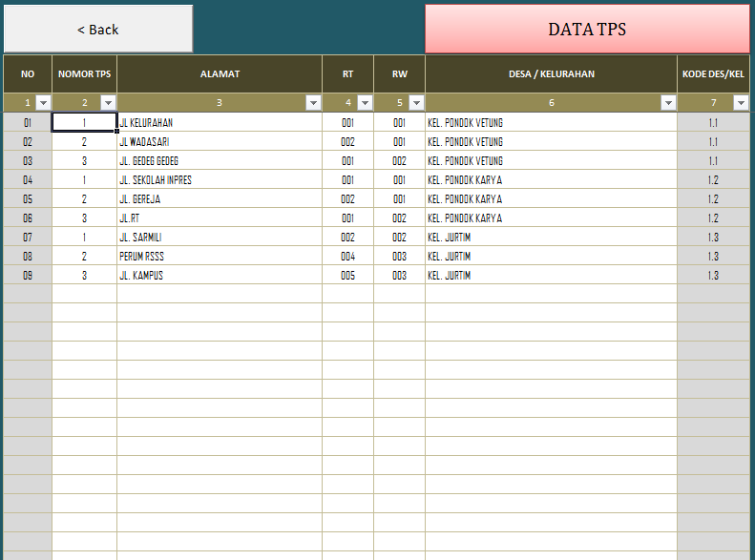
Task: Select row number 09 cell
Action: [28, 275]
